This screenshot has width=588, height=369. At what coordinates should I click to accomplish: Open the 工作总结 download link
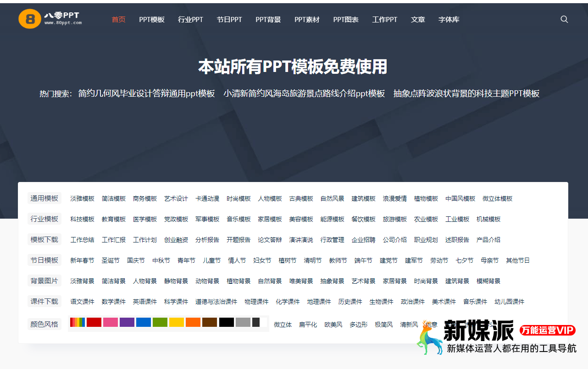[x=82, y=240]
